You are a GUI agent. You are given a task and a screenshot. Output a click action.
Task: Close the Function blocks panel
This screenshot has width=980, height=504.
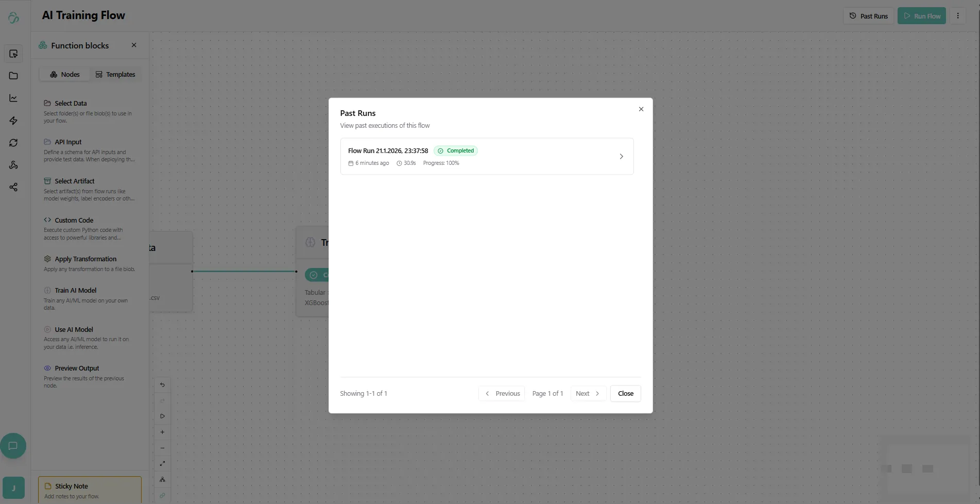(134, 45)
